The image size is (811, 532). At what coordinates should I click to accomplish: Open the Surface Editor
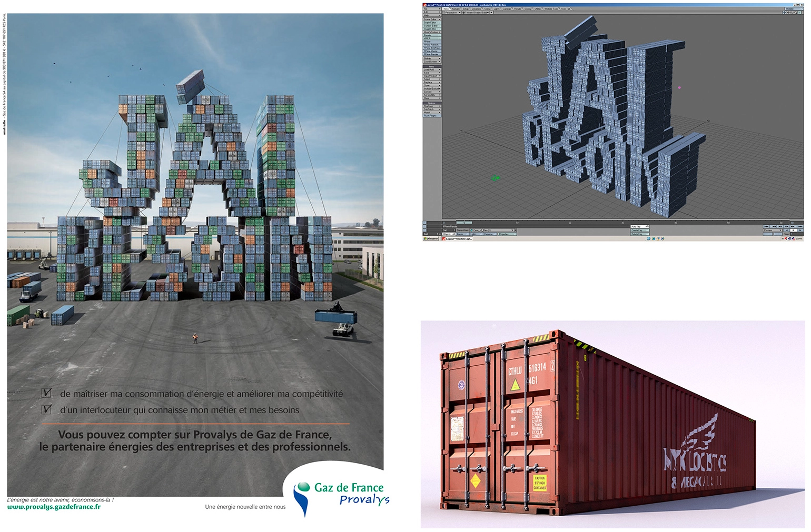pos(432,26)
